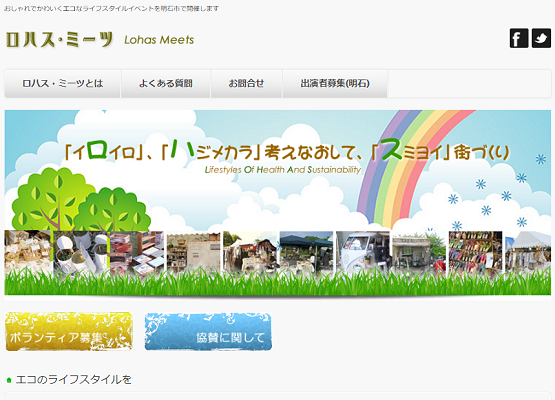
Task: Click the white VW van photo
Action: click(x=363, y=253)
